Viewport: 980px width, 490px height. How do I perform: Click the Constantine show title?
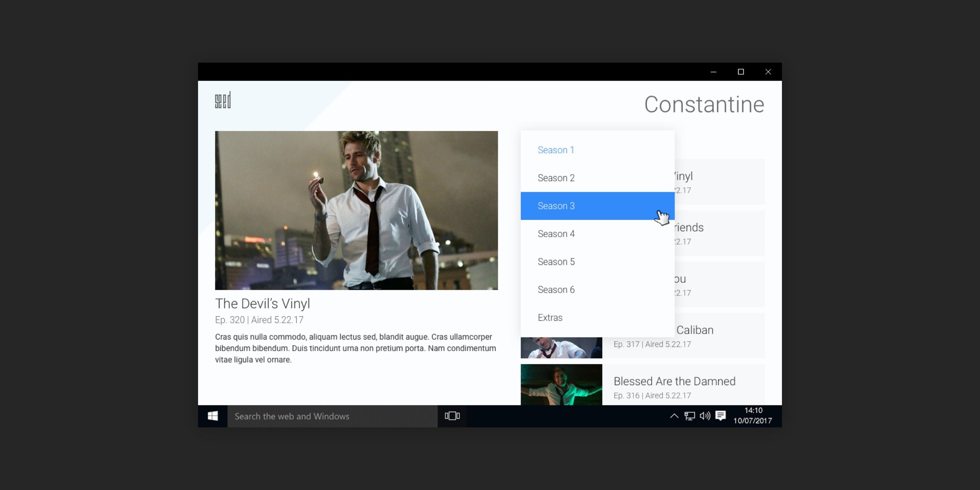pos(704,105)
